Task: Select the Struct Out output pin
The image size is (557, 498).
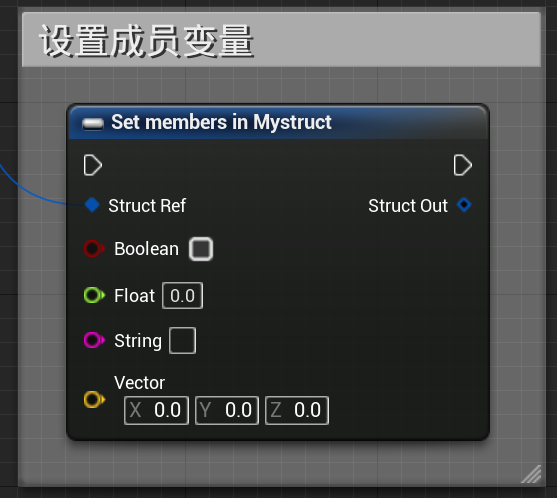Action: point(464,205)
